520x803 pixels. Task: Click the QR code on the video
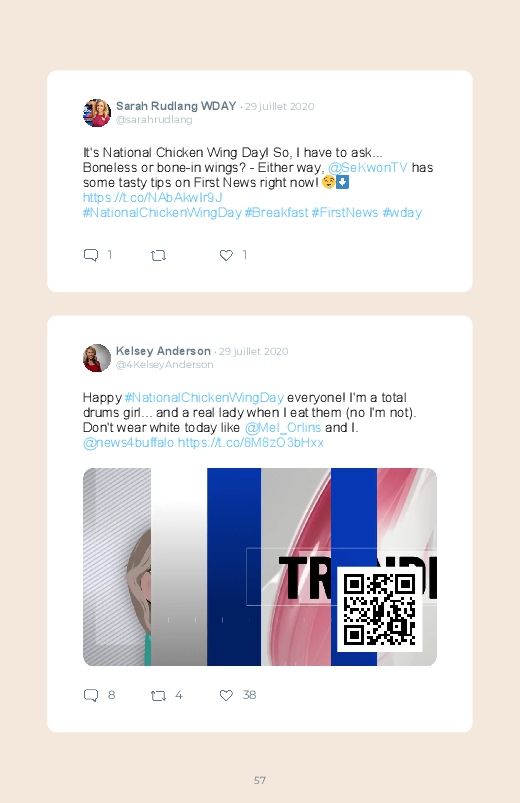coord(380,609)
